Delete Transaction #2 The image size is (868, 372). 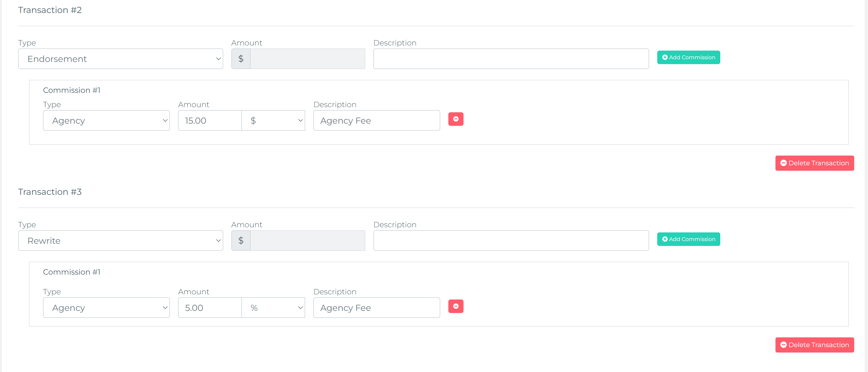(814, 163)
